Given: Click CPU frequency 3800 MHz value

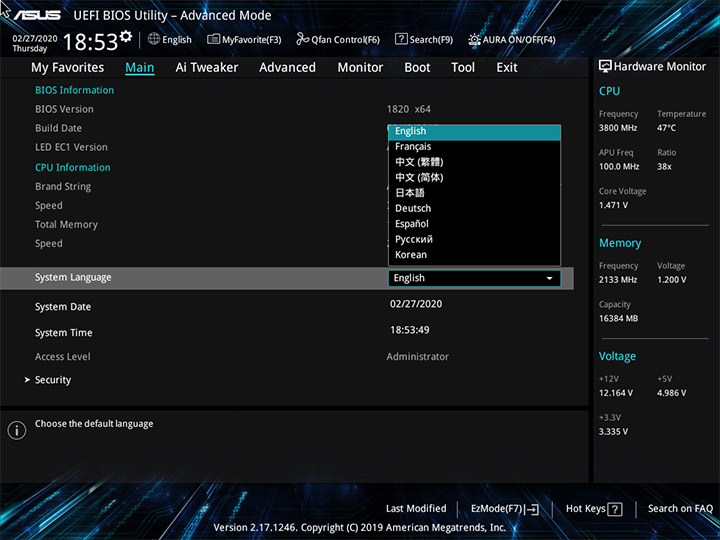Looking at the screenshot, I should (x=618, y=128).
